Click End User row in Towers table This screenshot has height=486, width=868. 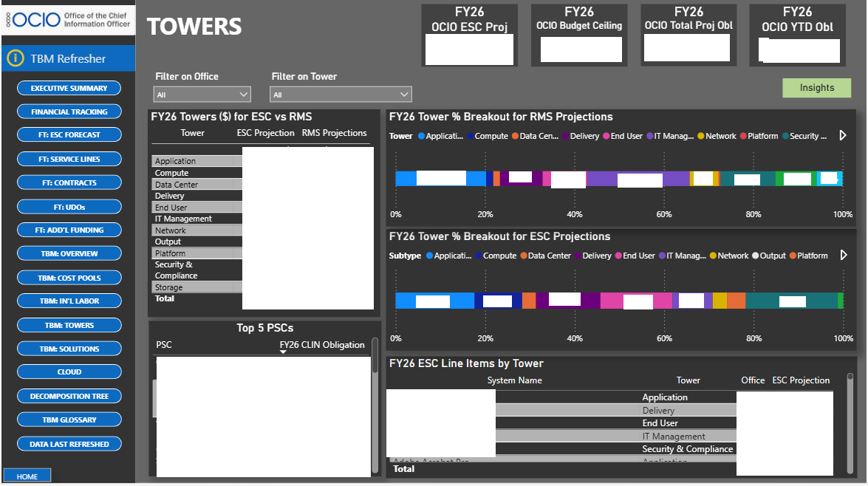197,208
